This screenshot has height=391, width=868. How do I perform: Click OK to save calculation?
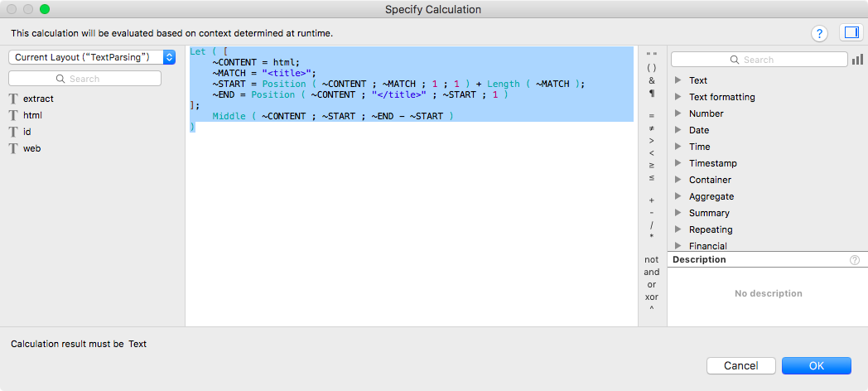coord(817,365)
